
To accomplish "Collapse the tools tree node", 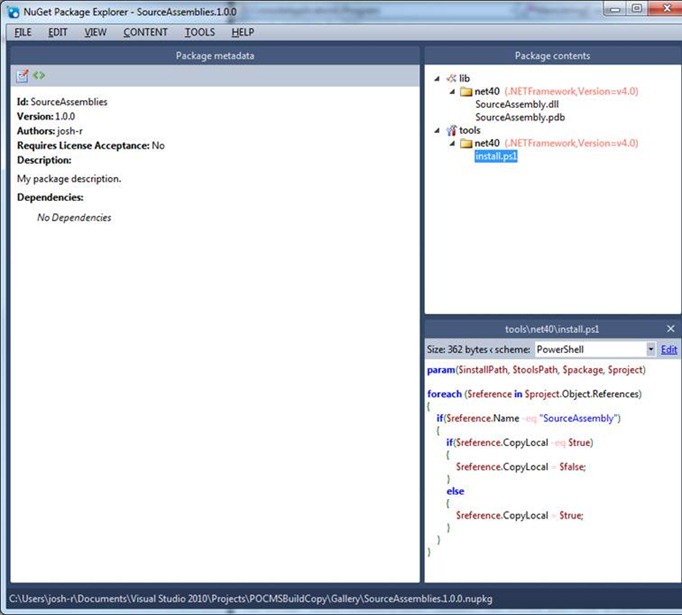I will tap(437, 130).
